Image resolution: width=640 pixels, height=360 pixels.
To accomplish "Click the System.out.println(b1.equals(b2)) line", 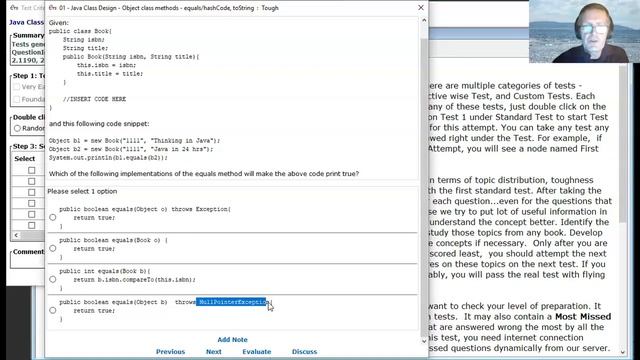I will click(x=108, y=158).
